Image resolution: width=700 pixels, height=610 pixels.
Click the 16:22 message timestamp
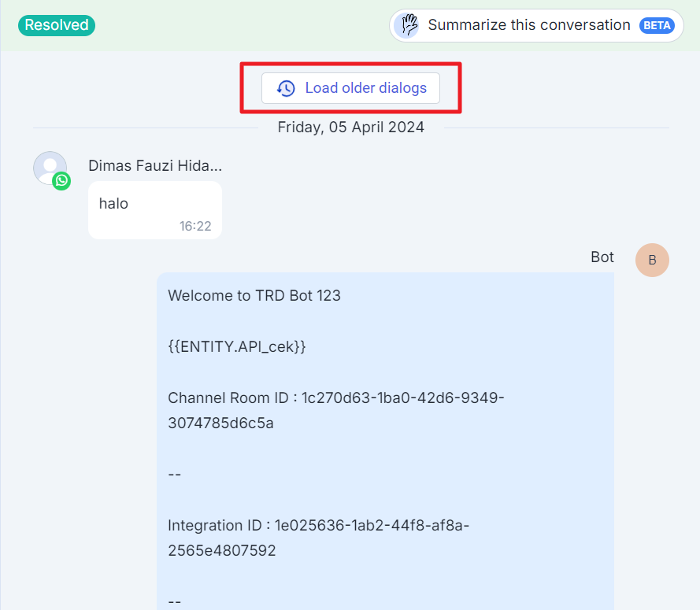(195, 226)
